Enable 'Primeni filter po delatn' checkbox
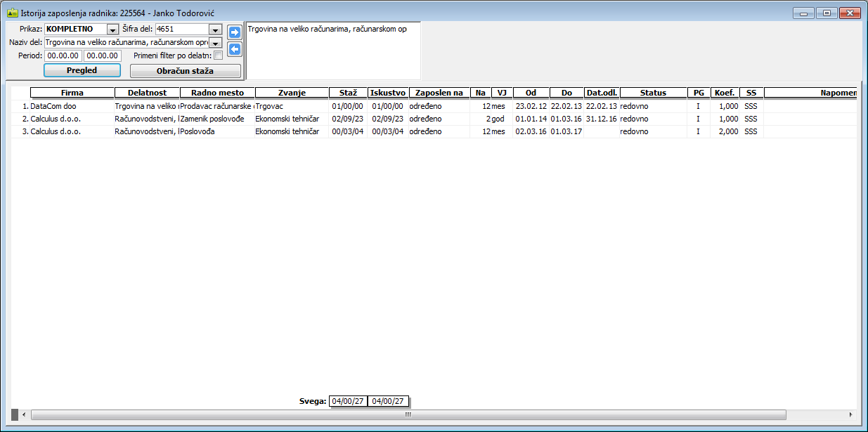The width and height of the screenshot is (868, 432). click(218, 55)
